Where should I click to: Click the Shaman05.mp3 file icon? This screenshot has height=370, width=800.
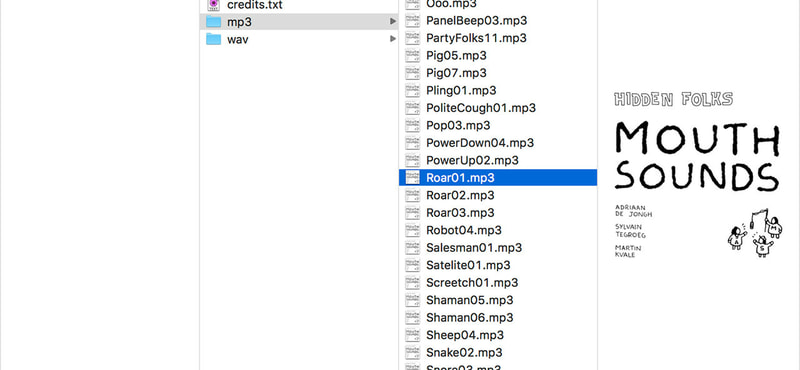point(412,300)
